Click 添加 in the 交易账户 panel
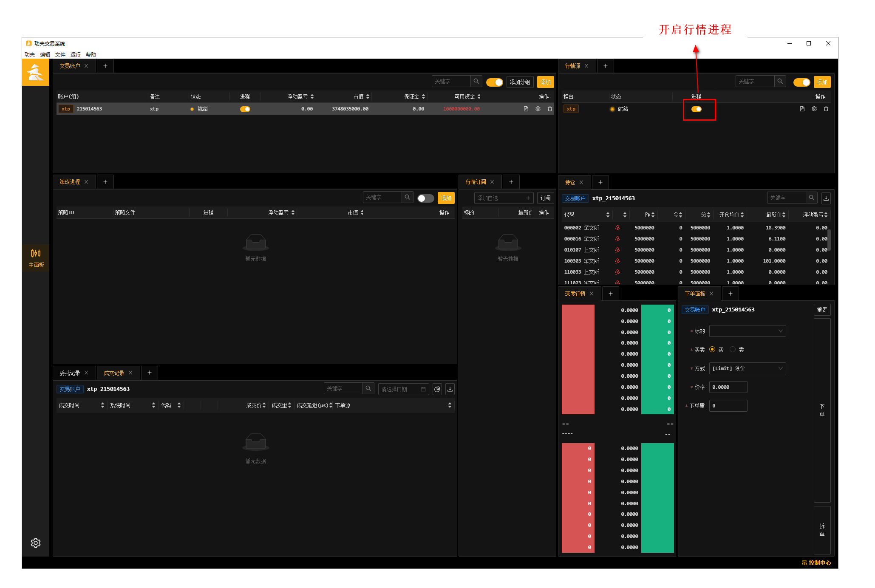 click(x=545, y=82)
